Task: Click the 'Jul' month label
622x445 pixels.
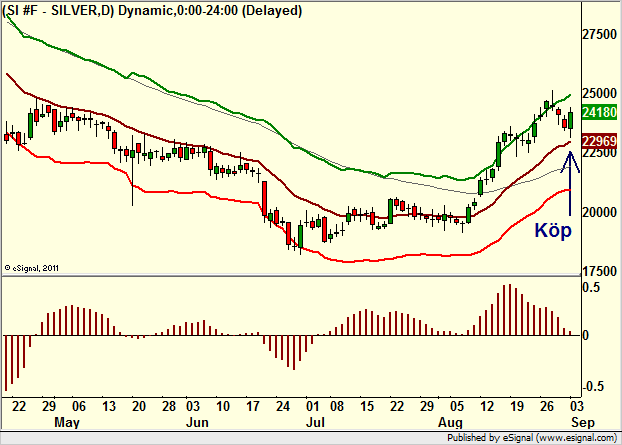Action: pos(315,422)
